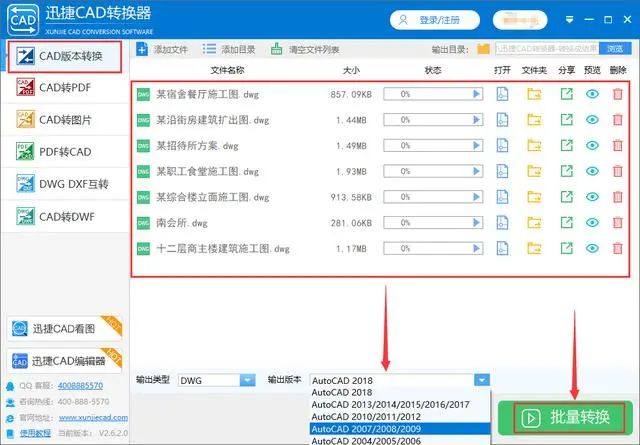Viewport: 640px width, 445px height.
Task: Preview 南会所.dwg with eye icon
Action: click(x=592, y=222)
